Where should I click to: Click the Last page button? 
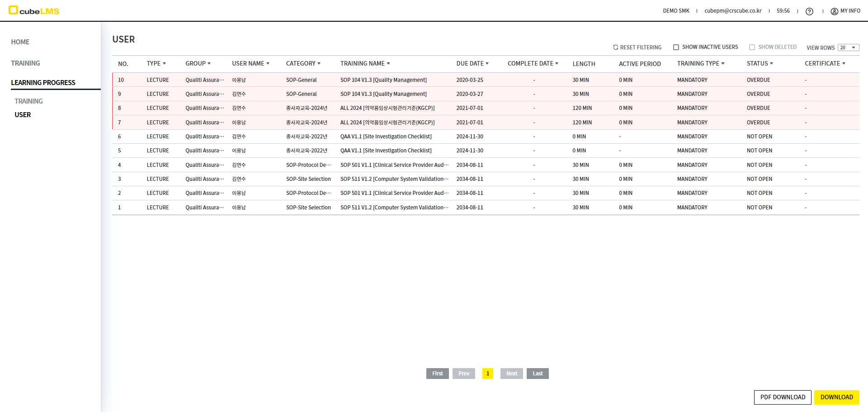click(537, 374)
